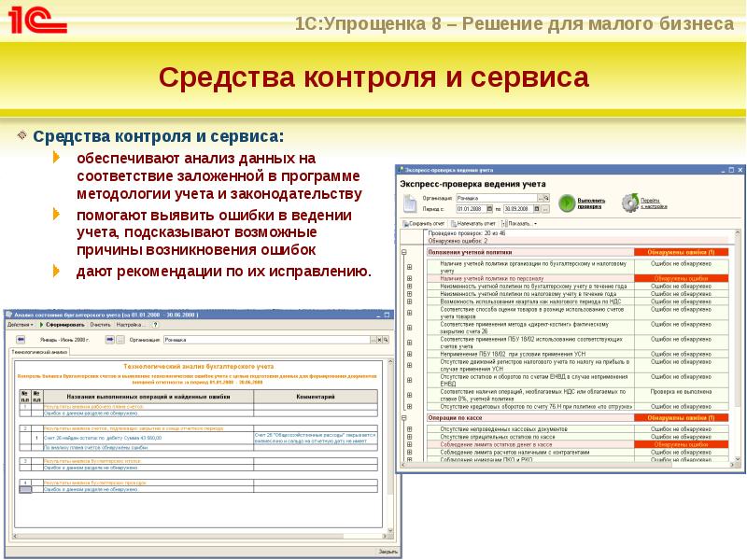The width and height of the screenshot is (747, 560).
Task: Click ellipsis button in analysis window organization field
Action: tap(373, 340)
